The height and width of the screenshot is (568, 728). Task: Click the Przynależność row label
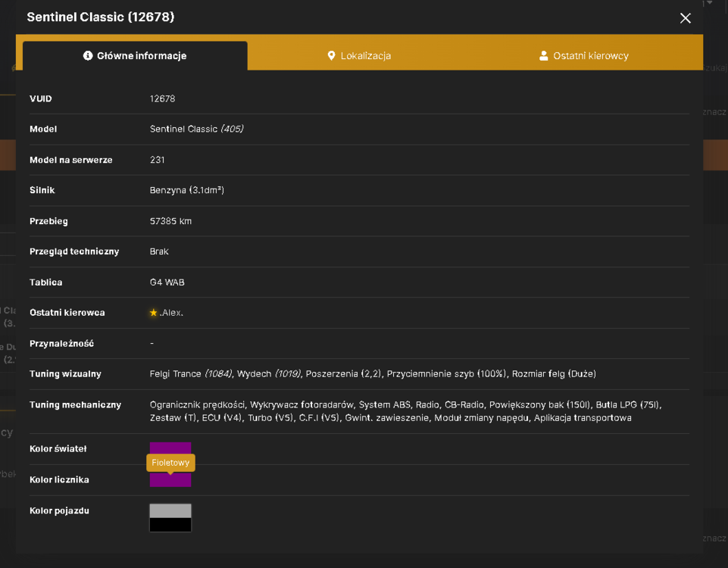[62, 343]
